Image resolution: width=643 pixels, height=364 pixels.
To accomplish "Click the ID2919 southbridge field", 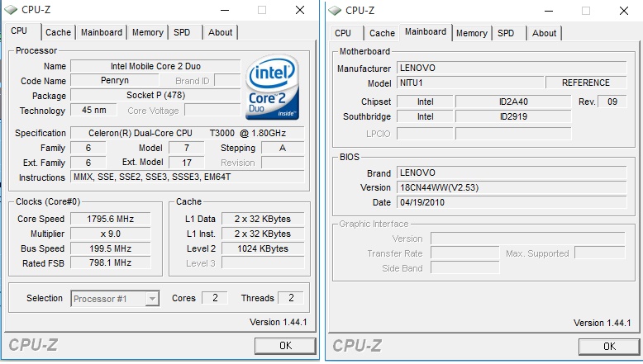I will point(513,116).
